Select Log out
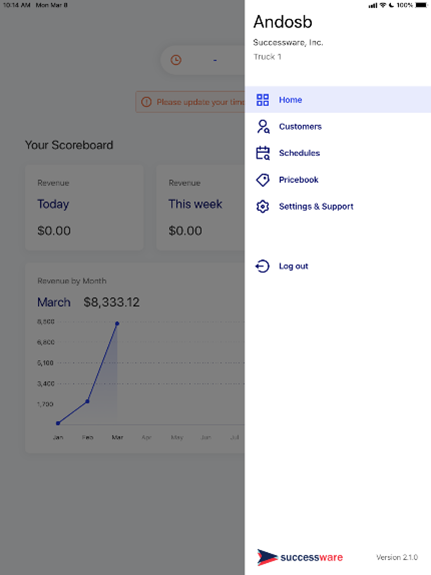Viewport: 431px width, 575px height. (x=338, y=266)
